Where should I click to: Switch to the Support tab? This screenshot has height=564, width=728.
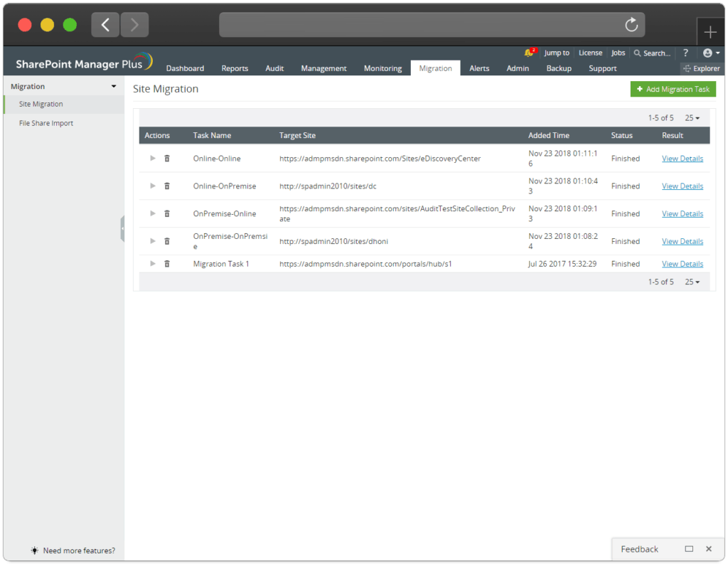(603, 68)
